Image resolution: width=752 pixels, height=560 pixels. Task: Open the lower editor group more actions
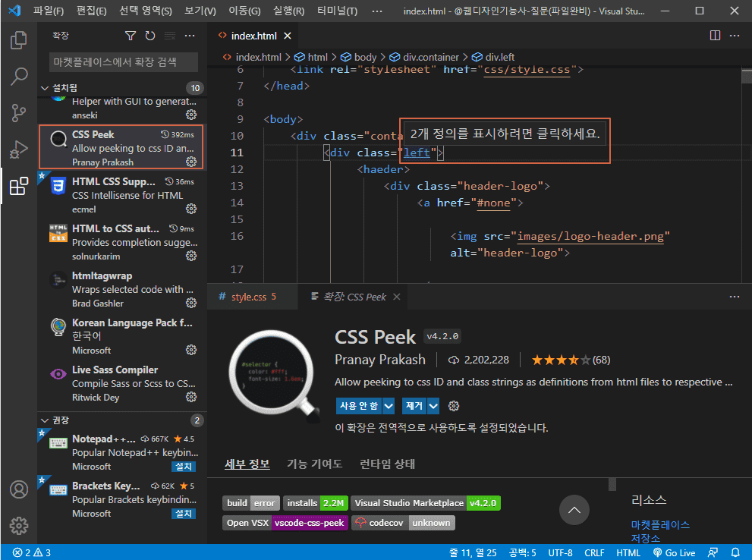click(735, 297)
